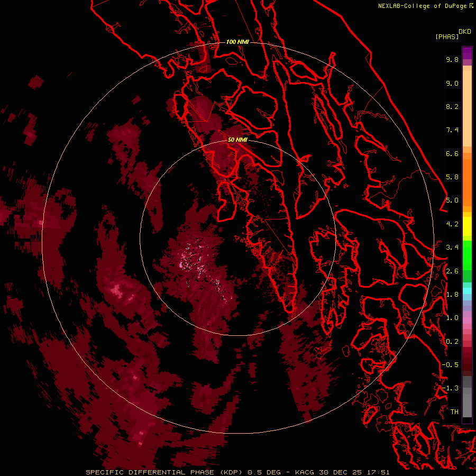The width and height of the screenshot is (476, 476).
Task: Click the 0.2 value on the scale
Action: click(x=452, y=342)
